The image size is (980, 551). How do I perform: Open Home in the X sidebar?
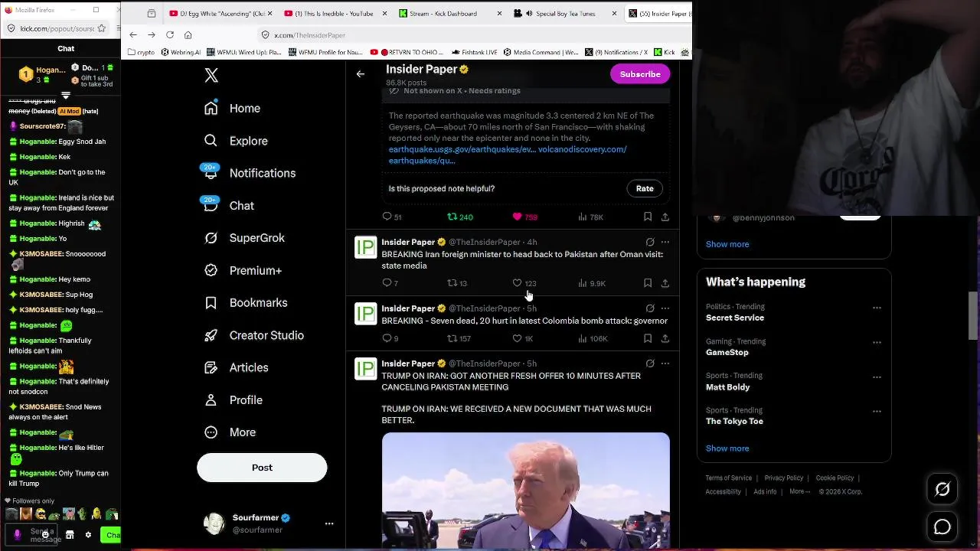point(233,109)
